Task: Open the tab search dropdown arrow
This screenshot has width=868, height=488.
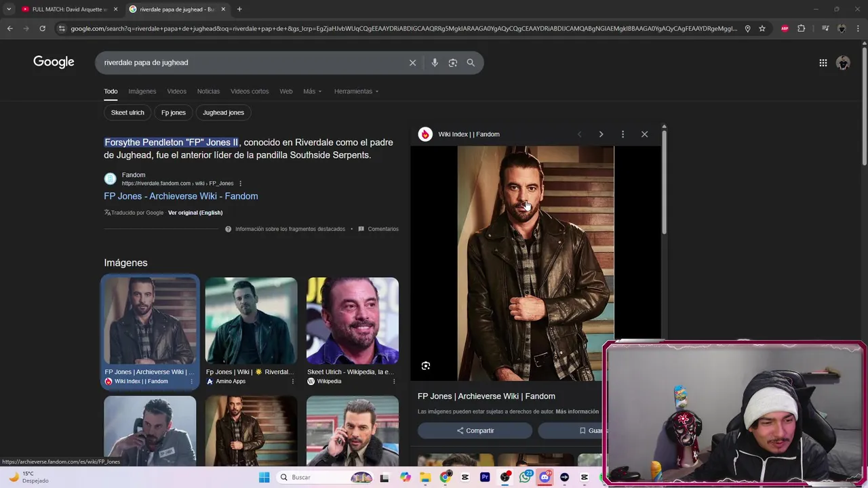Action: pyautogui.click(x=9, y=9)
